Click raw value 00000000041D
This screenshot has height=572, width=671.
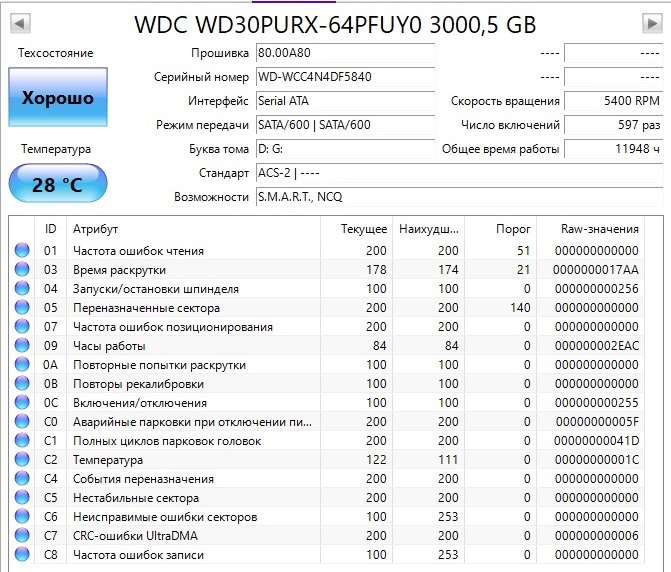[x=596, y=441]
